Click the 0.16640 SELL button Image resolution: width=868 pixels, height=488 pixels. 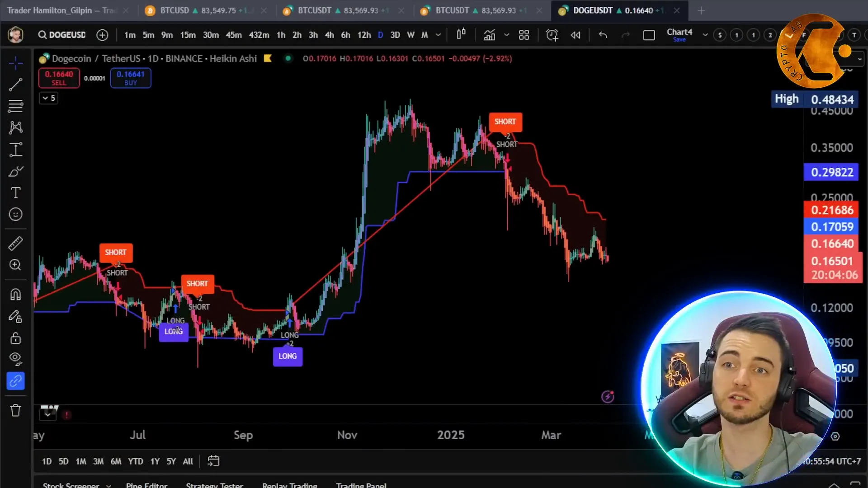tap(59, 78)
